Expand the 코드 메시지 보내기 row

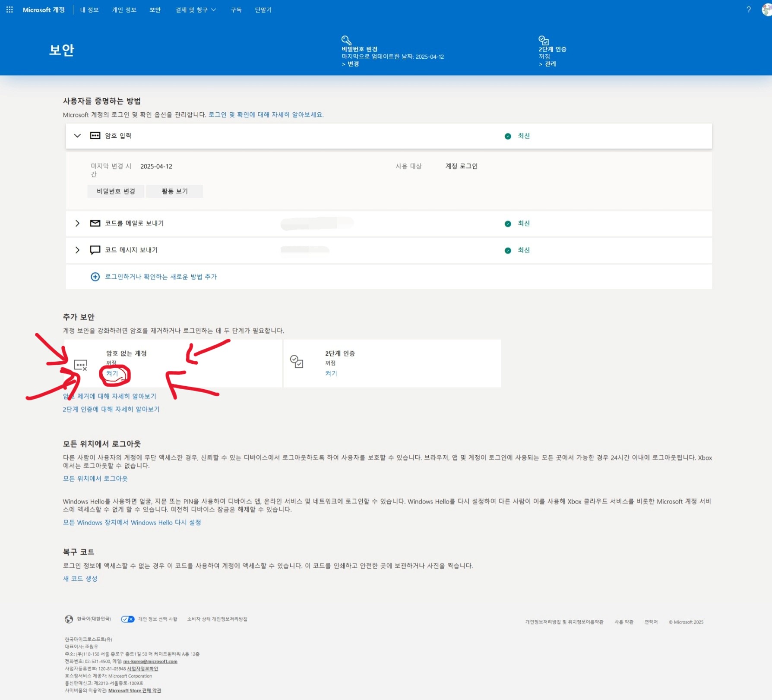(x=77, y=250)
